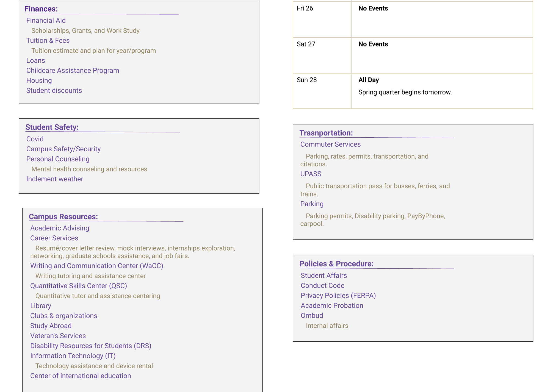Open Quantitative Skills Center (QSC)

(x=79, y=286)
